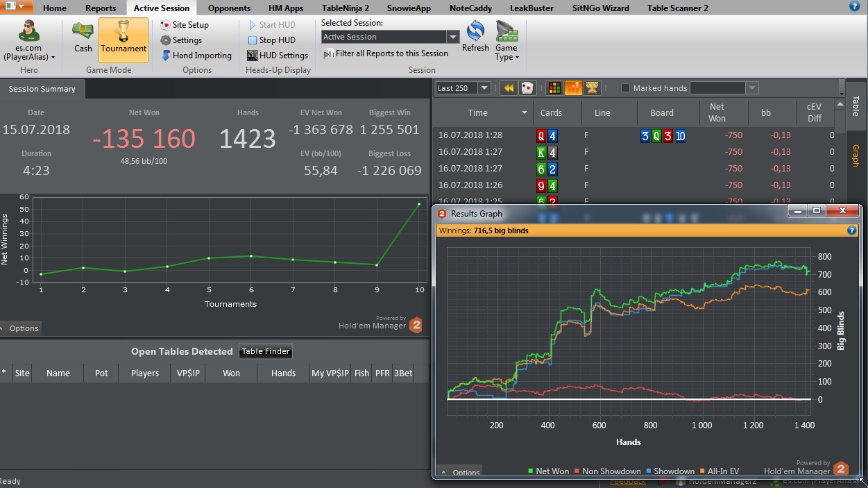
Task: Click the Hold'em Manager 2 logo under session chart
Action: (416, 325)
